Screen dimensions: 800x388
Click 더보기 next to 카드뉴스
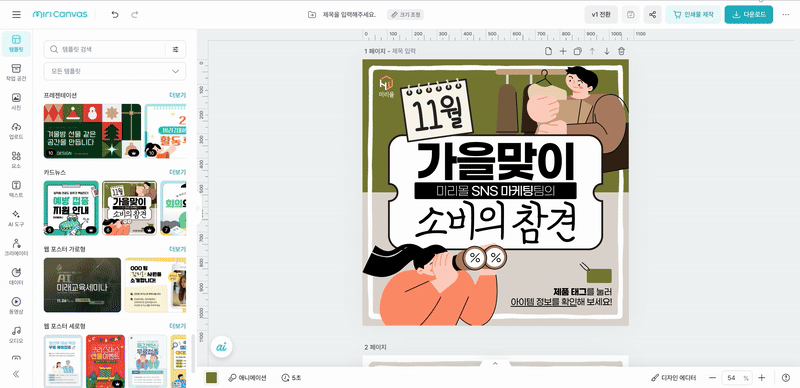(178, 172)
